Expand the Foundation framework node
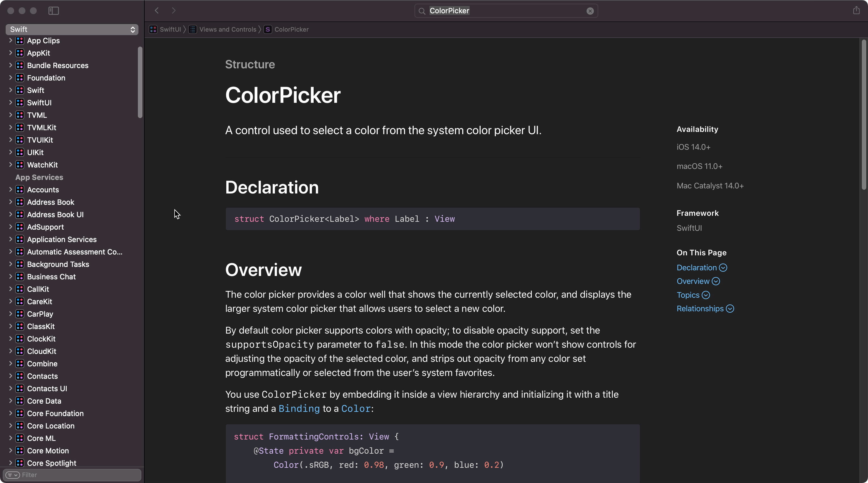This screenshot has width=868, height=483. (10, 78)
